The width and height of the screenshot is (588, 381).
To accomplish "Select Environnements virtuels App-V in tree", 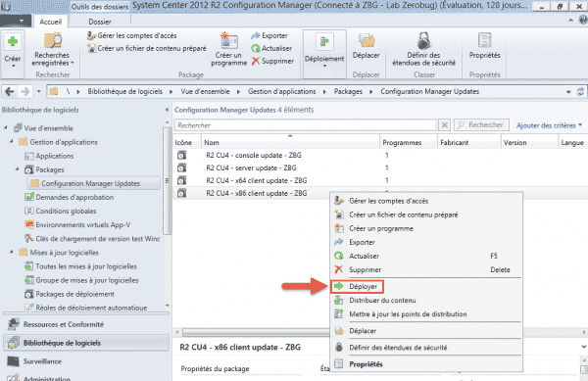I will [x=83, y=224].
